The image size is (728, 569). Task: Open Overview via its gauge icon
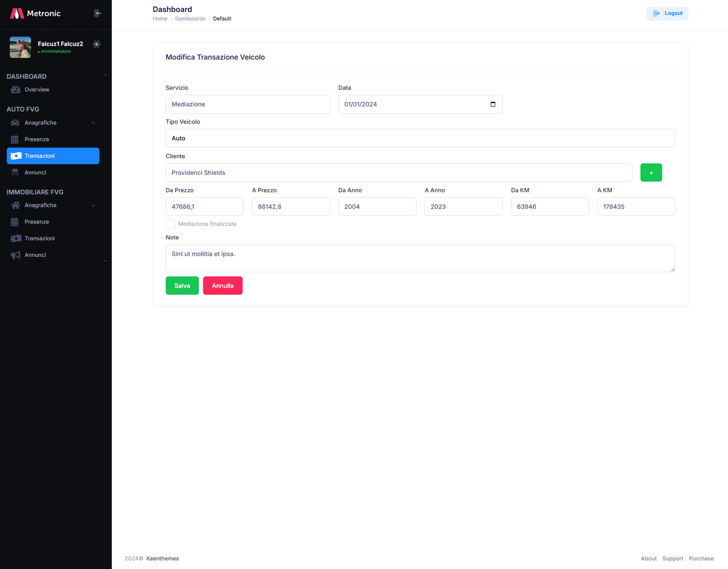15,90
